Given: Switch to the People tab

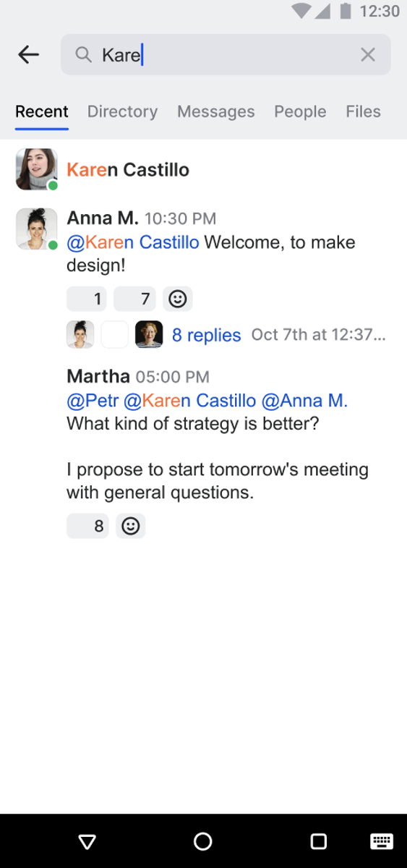Looking at the screenshot, I should [300, 111].
